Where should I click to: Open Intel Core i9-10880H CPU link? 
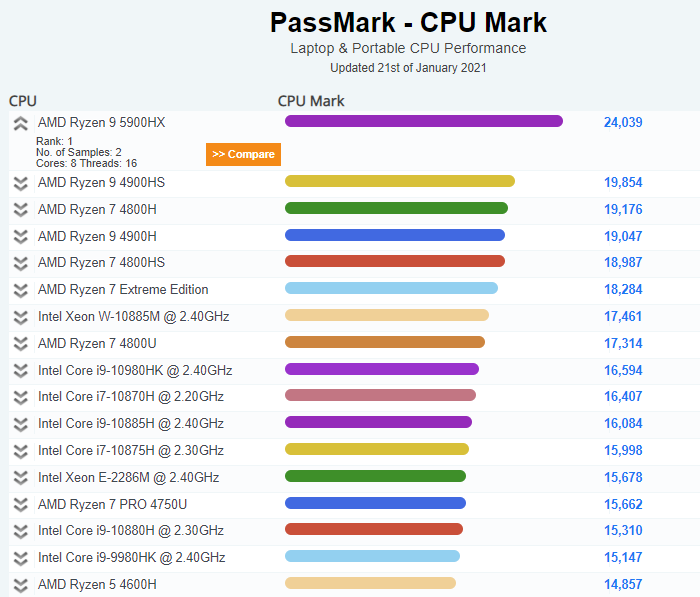(131, 530)
